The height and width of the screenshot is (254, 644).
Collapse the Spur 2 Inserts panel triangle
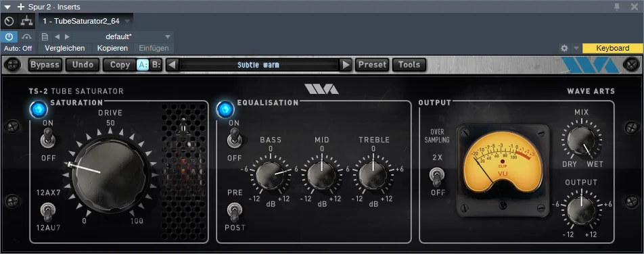[x=7, y=7]
